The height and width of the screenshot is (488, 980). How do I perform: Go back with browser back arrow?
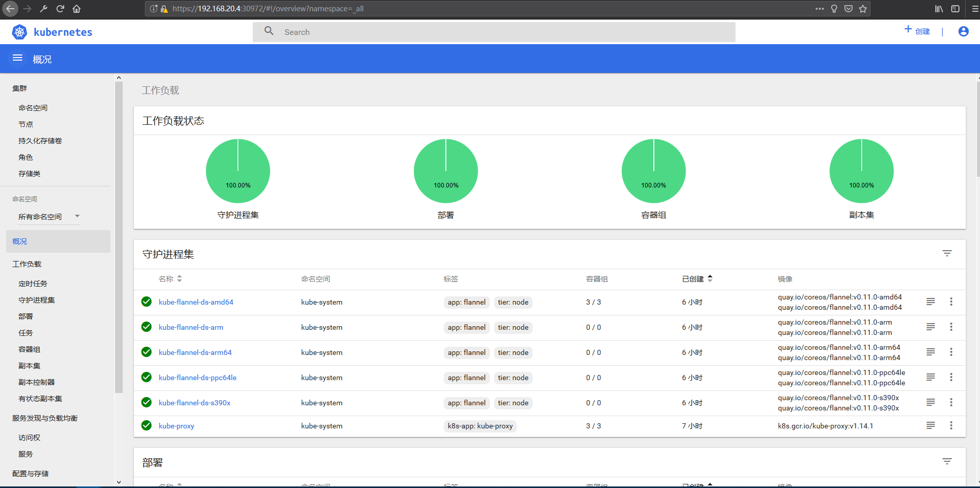point(10,9)
